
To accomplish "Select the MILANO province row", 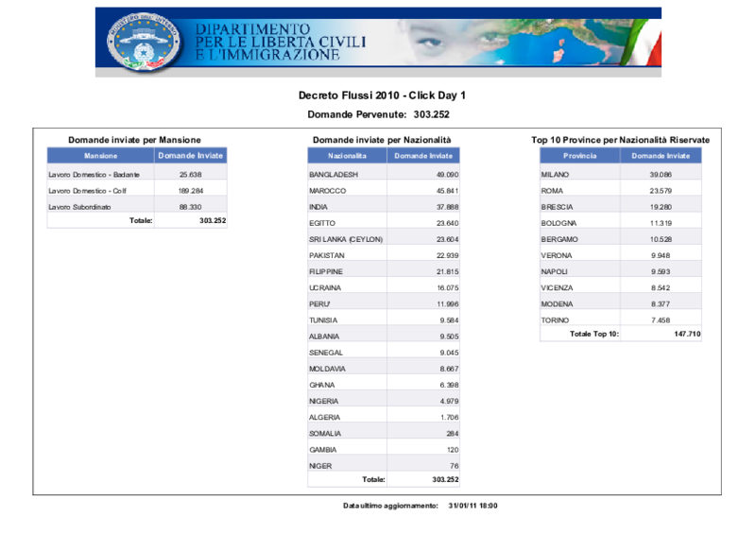I will 621,174.
